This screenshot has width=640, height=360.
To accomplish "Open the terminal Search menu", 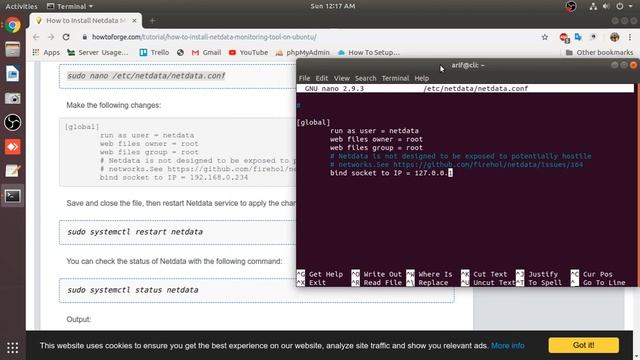I will click(x=365, y=78).
